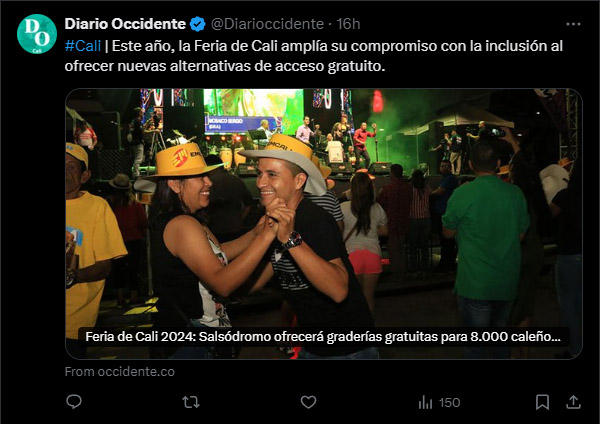The image size is (600, 424).
Task: Reply to the tweet via speech bubble icon
Action: pyautogui.click(x=74, y=402)
